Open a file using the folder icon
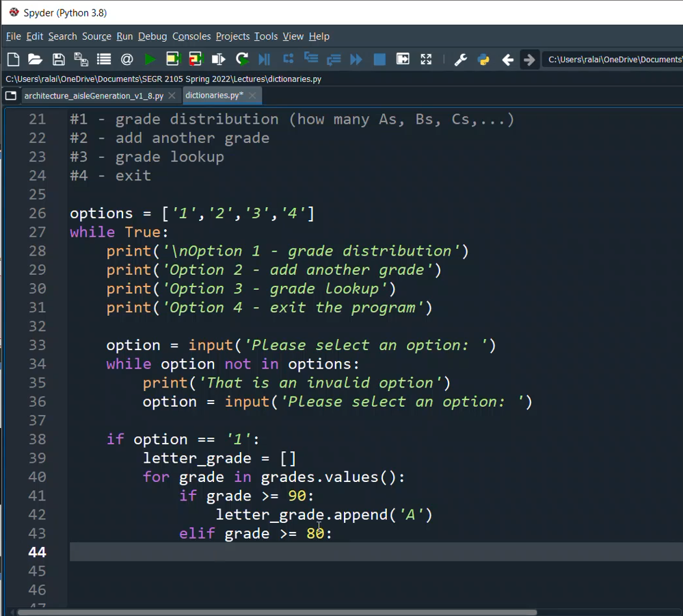 (36, 59)
